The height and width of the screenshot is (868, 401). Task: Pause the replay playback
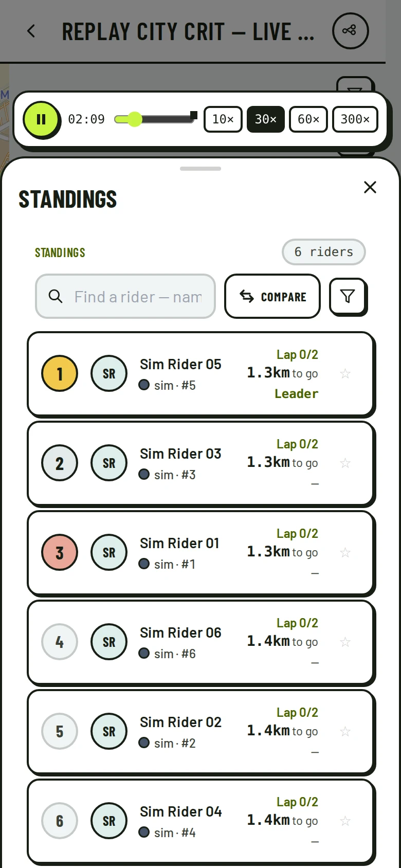(41, 119)
